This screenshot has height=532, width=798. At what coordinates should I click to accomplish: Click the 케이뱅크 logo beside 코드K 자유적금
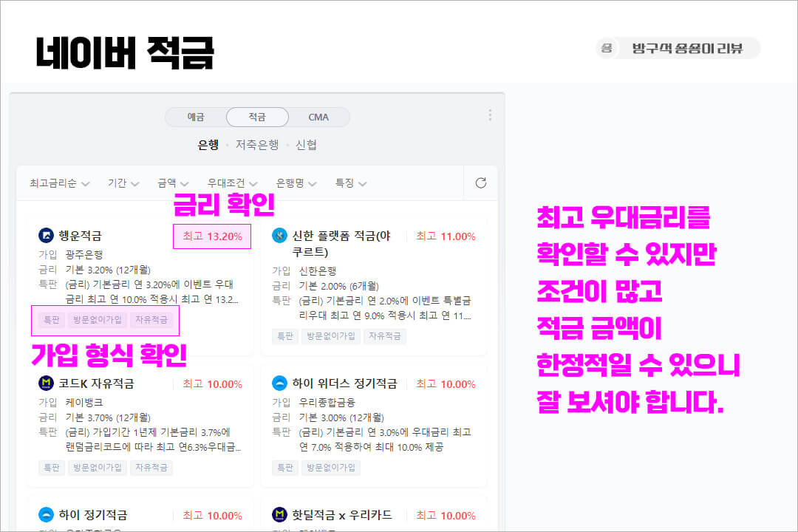pos(47,383)
